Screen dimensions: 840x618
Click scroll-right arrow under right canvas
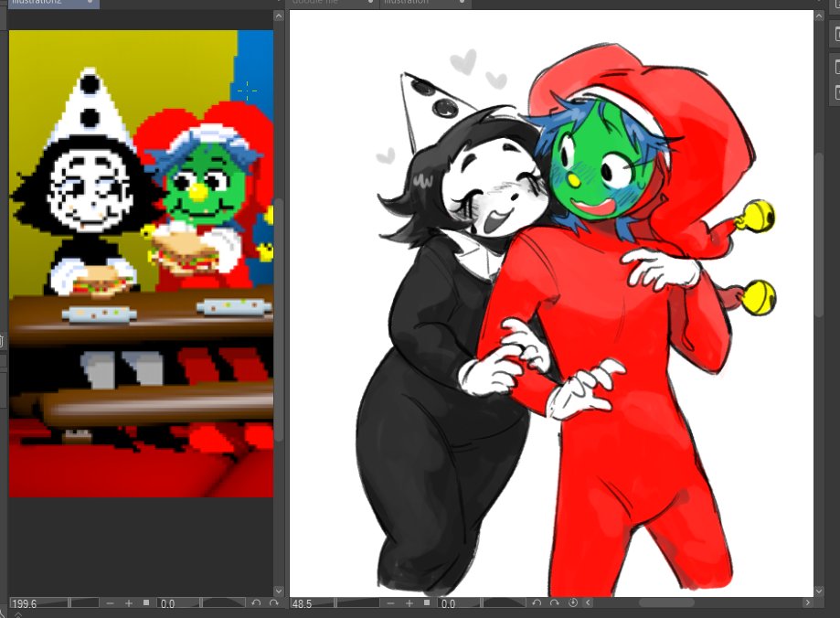(x=807, y=603)
